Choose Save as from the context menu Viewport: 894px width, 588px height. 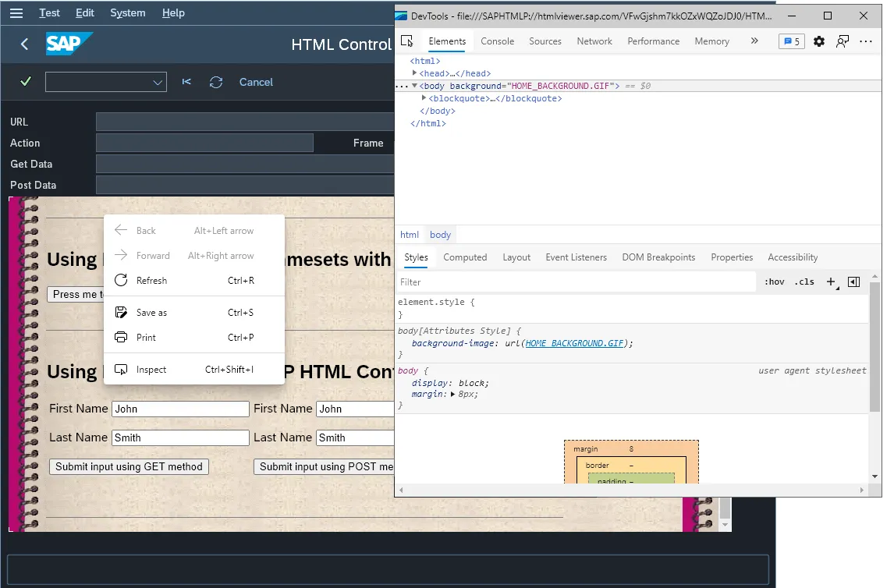[x=153, y=312]
